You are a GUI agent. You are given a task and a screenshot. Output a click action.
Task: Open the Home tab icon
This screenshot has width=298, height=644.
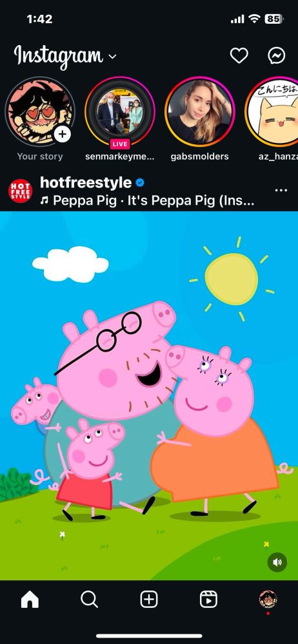coord(30,600)
